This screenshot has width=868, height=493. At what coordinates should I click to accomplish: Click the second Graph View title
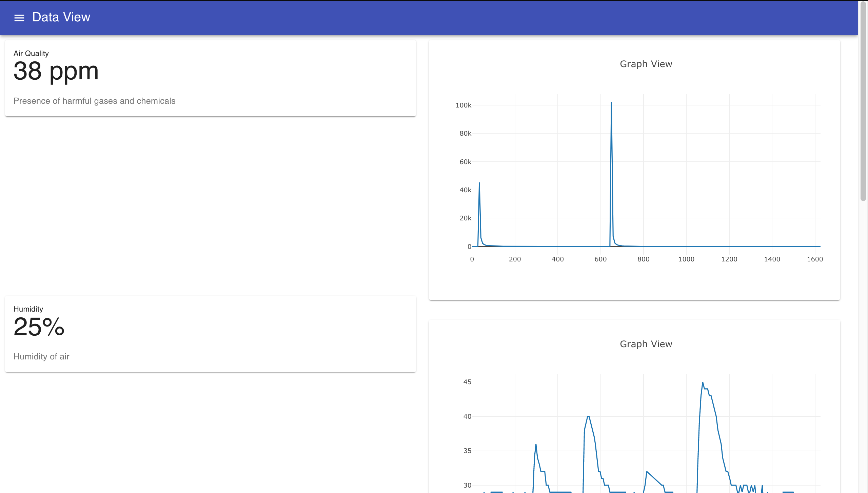tap(646, 344)
